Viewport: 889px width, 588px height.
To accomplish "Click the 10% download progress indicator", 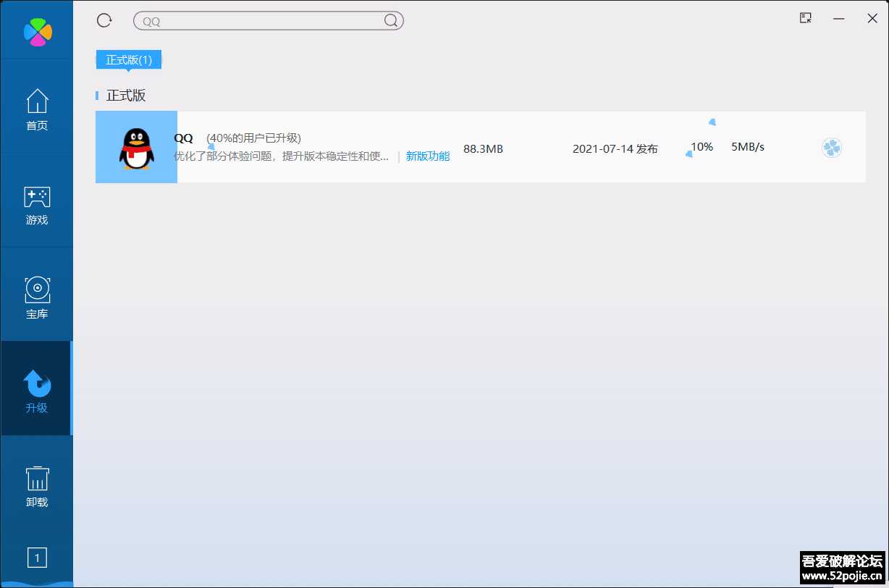I will 701,146.
